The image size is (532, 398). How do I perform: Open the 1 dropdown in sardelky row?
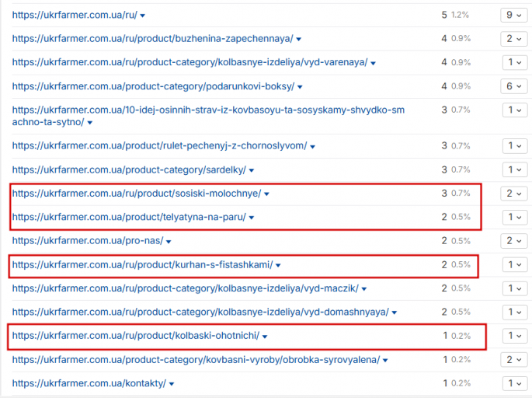pos(515,169)
